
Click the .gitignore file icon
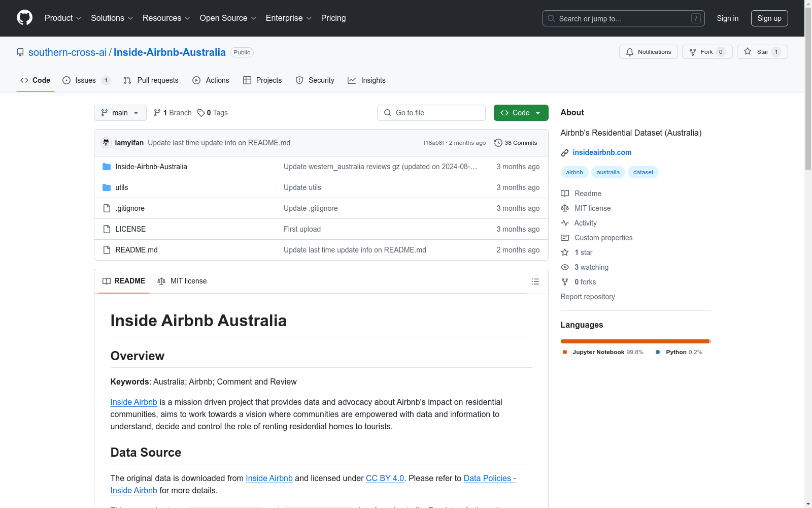pyautogui.click(x=107, y=208)
